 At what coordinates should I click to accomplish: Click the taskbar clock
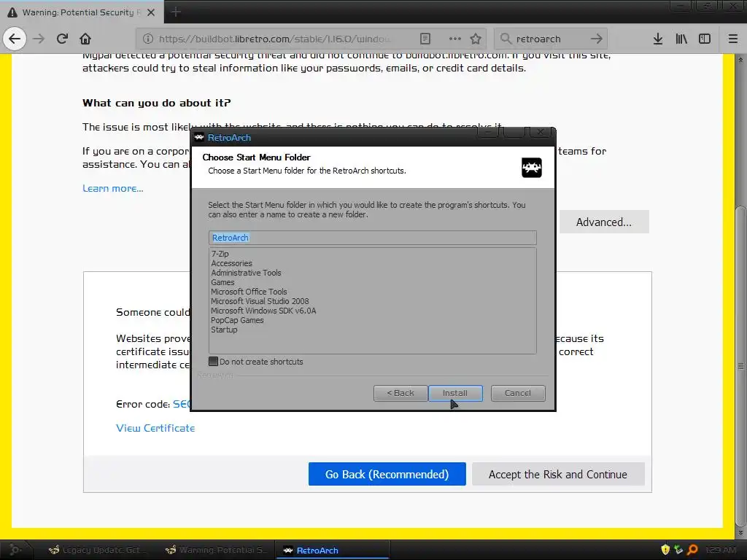coord(721,550)
